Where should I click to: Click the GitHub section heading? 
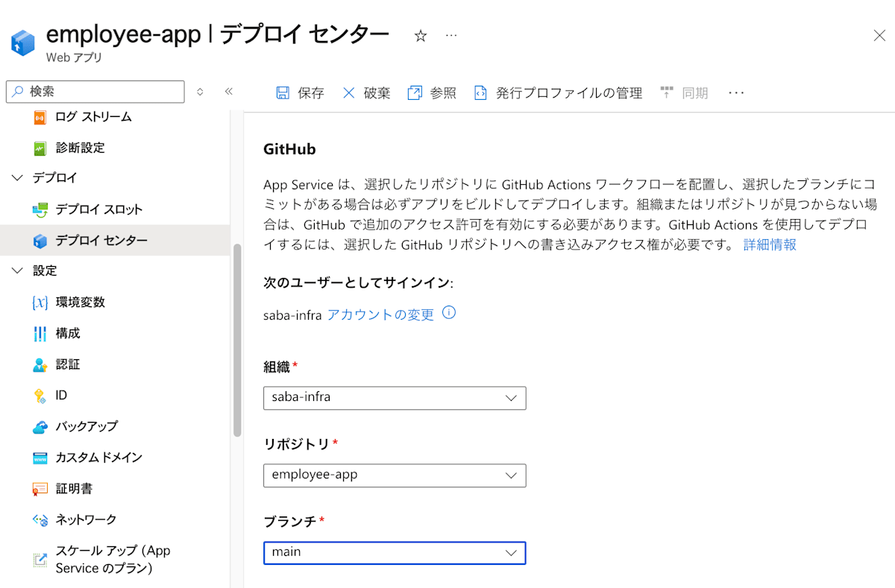289,149
